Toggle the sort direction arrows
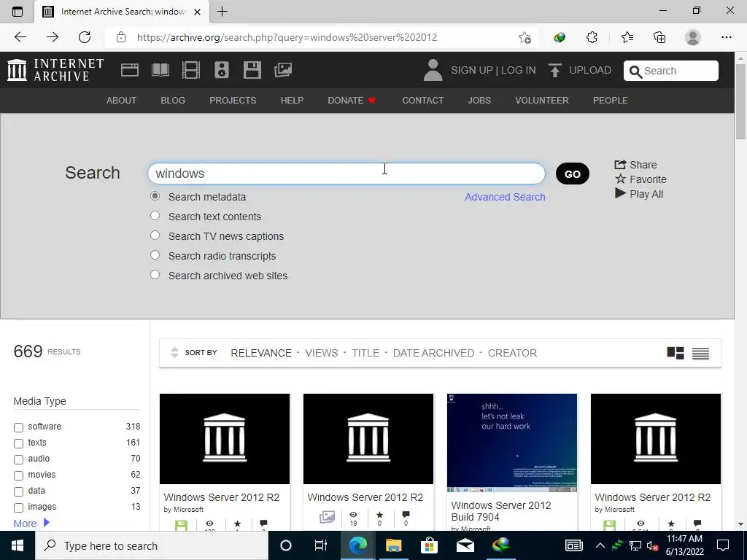This screenshot has height=560, width=747. coord(174,352)
